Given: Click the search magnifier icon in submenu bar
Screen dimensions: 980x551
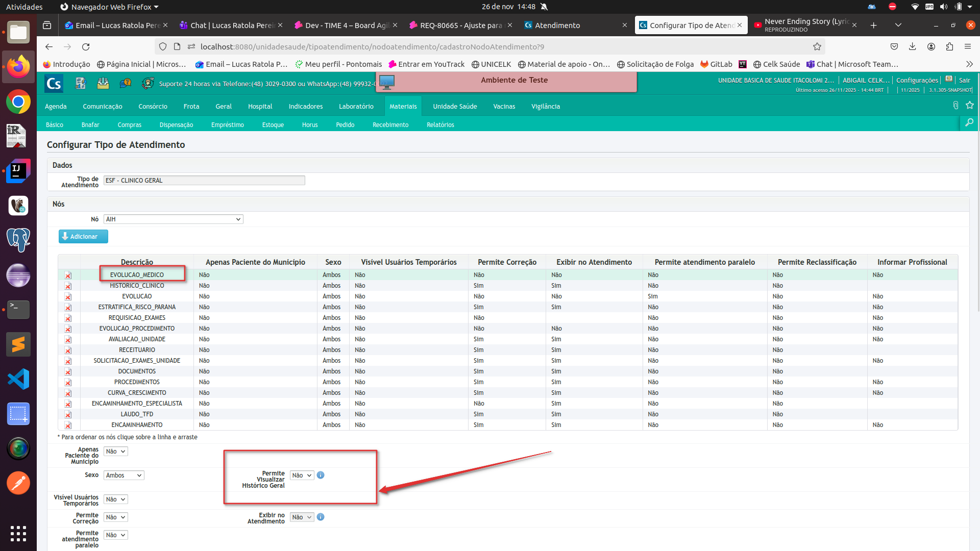Looking at the screenshot, I should click(969, 123).
